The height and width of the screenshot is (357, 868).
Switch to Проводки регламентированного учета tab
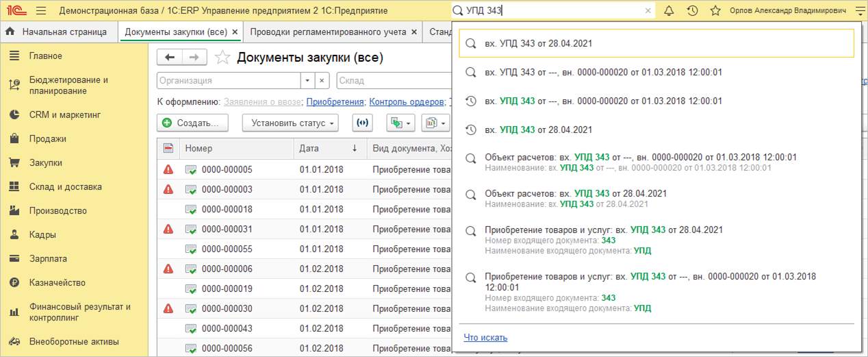tap(327, 32)
